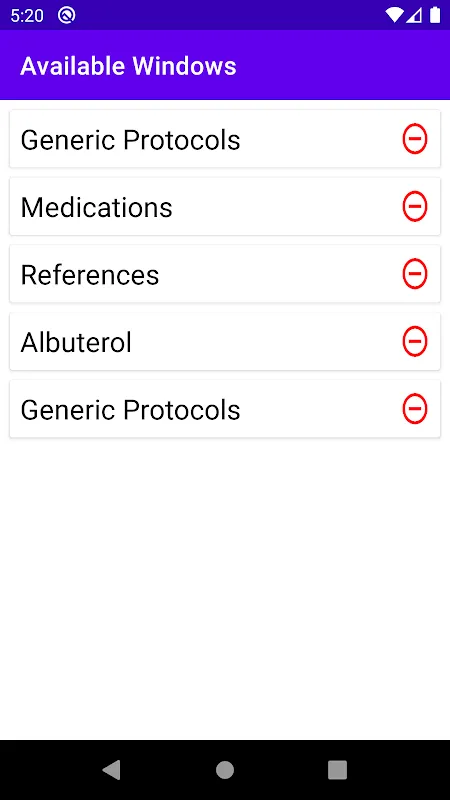Remove the References window
Viewport: 450px width, 800px height.
click(x=414, y=274)
